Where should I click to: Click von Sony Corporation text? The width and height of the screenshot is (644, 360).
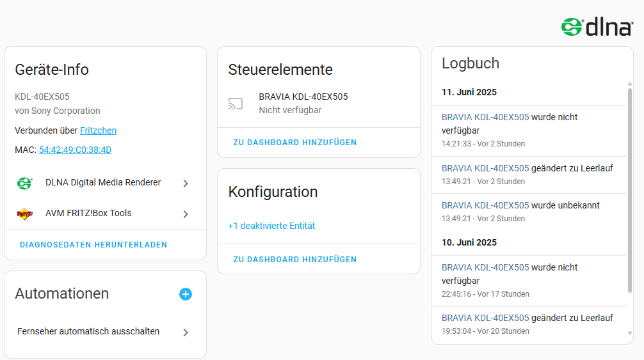tap(58, 111)
